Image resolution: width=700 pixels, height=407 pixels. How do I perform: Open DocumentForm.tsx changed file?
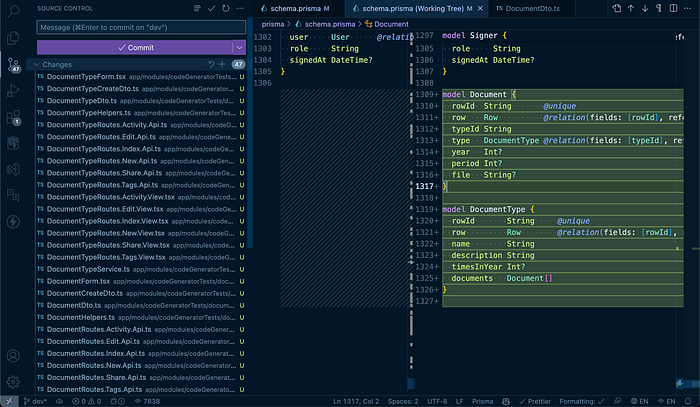pos(141,282)
